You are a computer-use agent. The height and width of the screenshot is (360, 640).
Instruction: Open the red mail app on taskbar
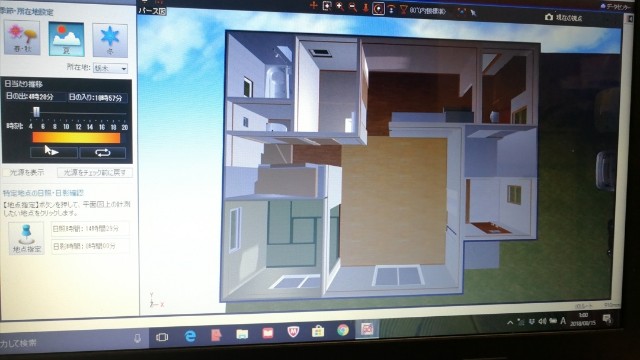point(268,333)
